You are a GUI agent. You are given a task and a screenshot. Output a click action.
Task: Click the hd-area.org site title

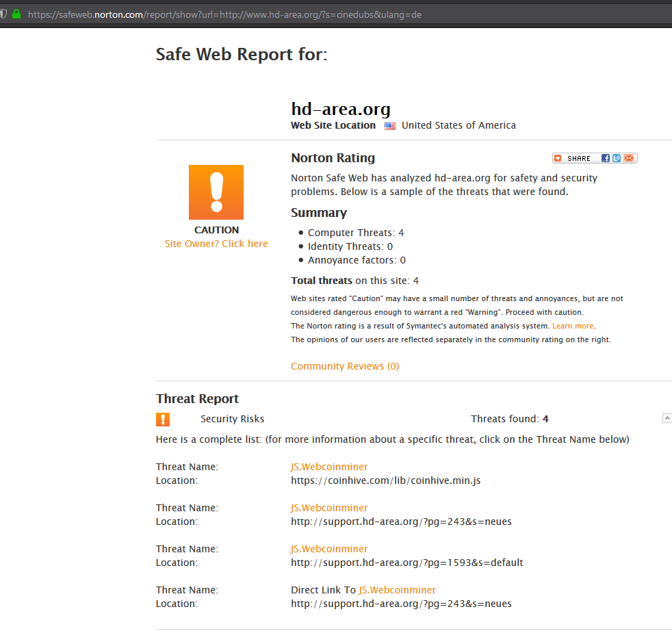click(x=341, y=109)
